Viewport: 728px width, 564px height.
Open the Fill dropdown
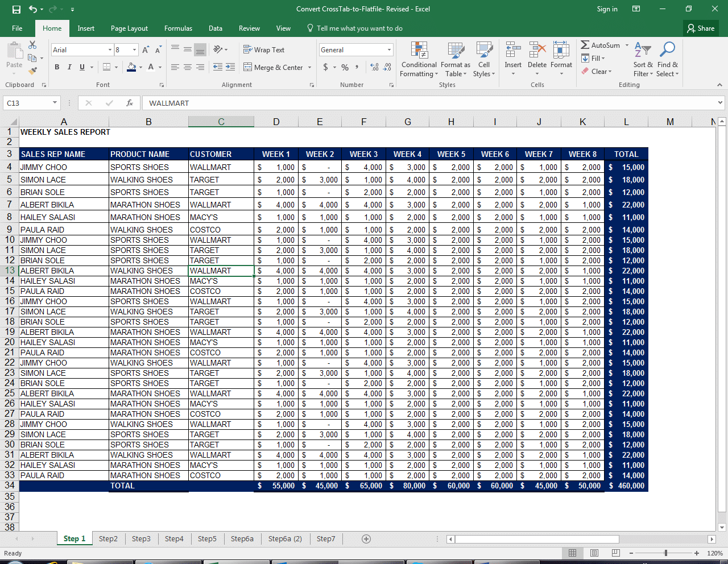[593, 59]
